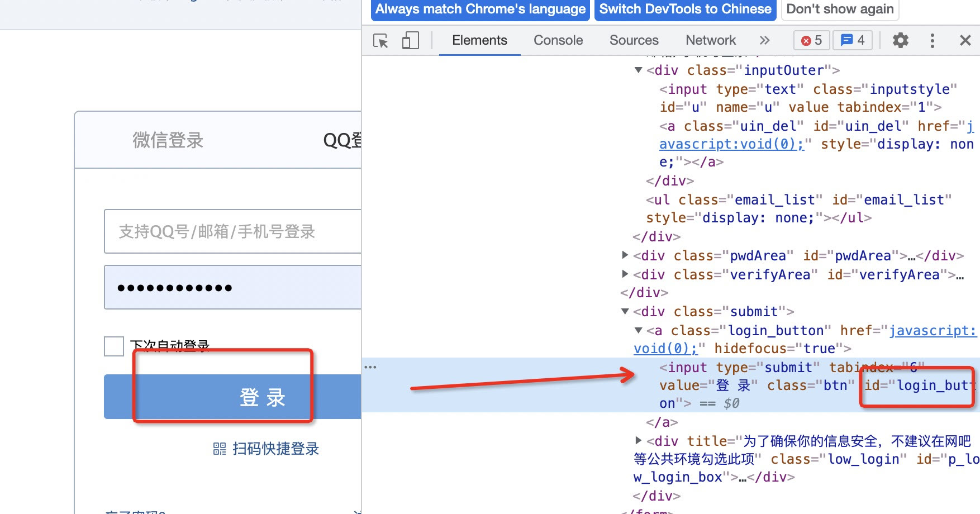Click Always match Chrome's language
The width and height of the screenshot is (980, 514).
pyautogui.click(x=481, y=9)
